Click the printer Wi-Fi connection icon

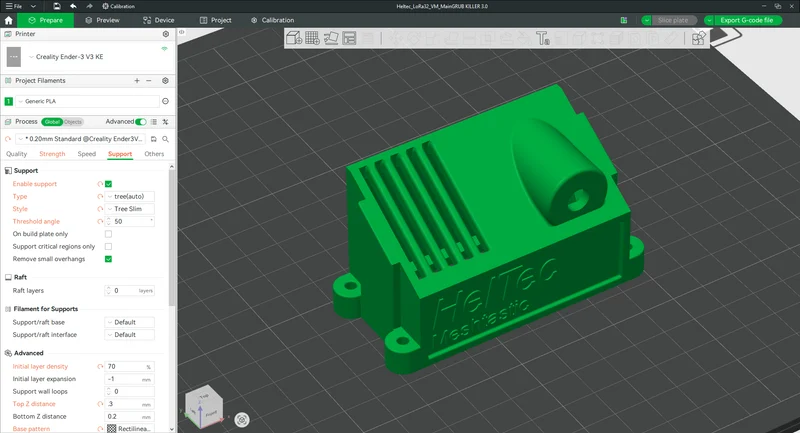click(164, 49)
